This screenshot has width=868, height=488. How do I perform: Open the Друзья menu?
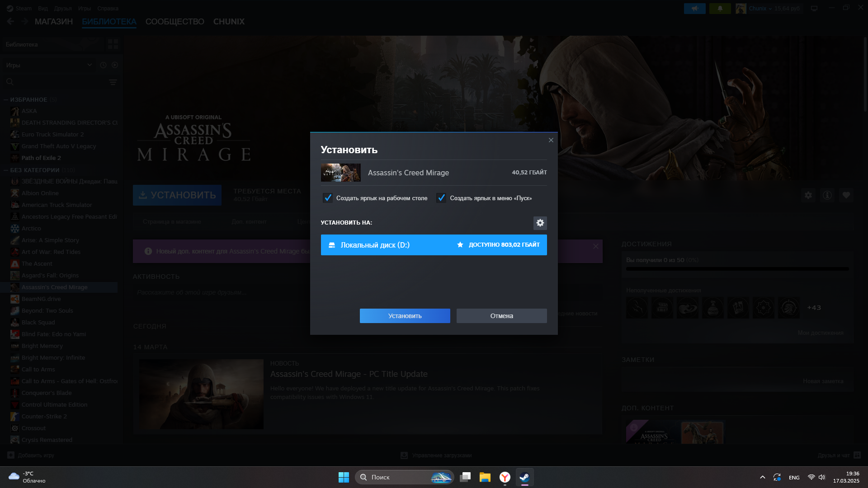(x=63, y=8)
